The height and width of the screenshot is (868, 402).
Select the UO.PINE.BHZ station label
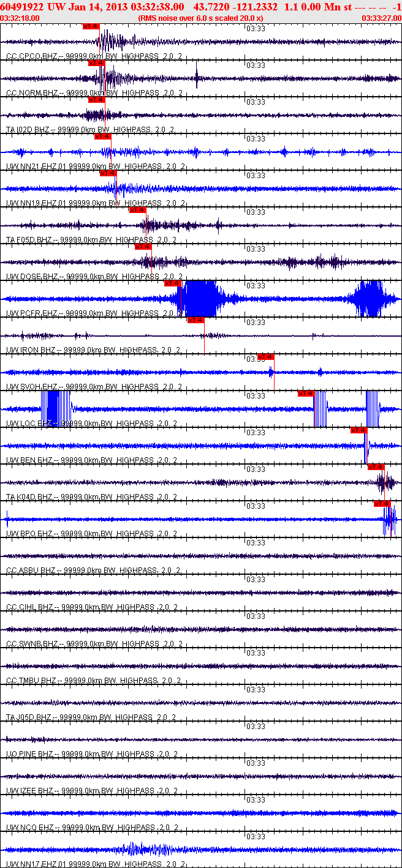click(x=30, y=754)
